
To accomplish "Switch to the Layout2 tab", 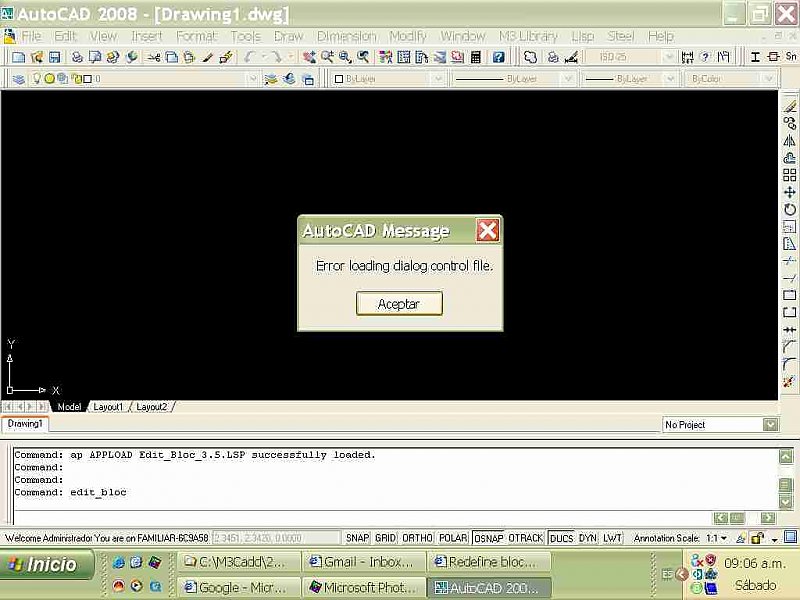I will [152, 407].
